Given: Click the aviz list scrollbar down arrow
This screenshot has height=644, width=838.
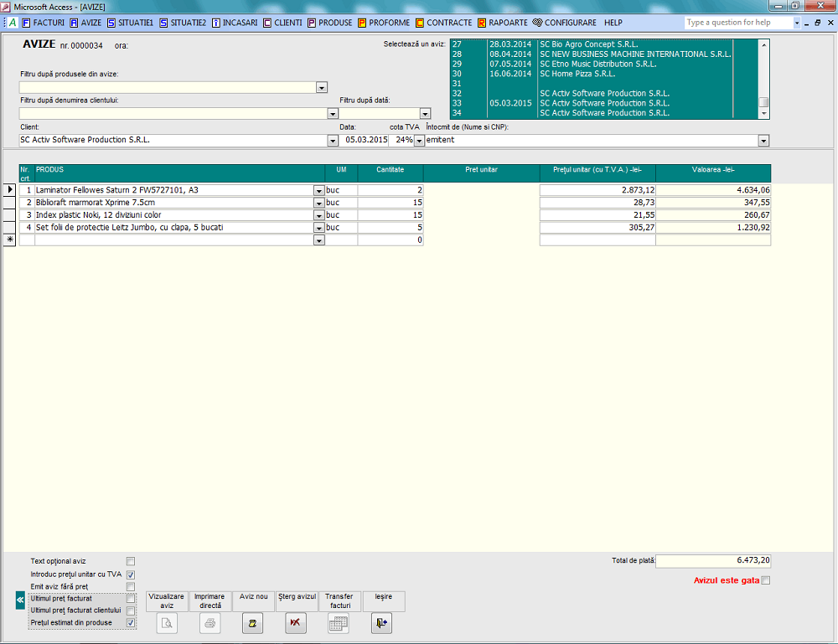Looking at the screenshot, I should pos(763,113).
